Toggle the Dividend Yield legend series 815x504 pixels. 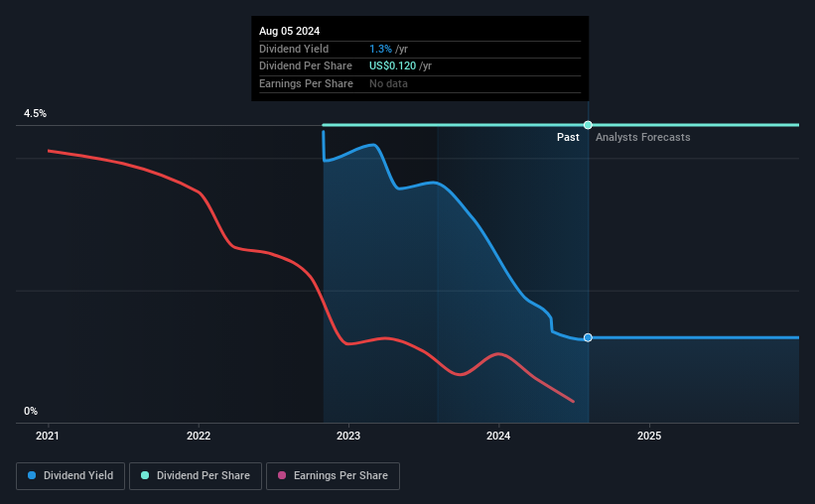click(70, 476)
